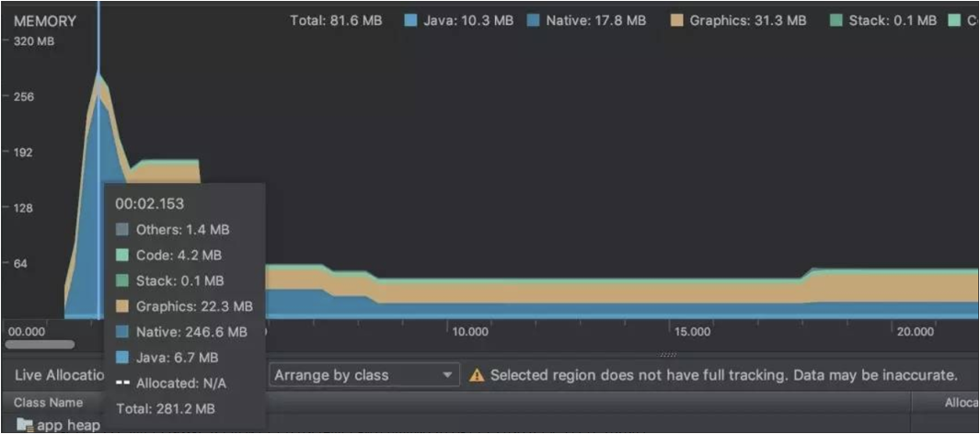Click "Allocated: N/A" in tooltip
The image size is (980, 434).
[x=182, y=383]
